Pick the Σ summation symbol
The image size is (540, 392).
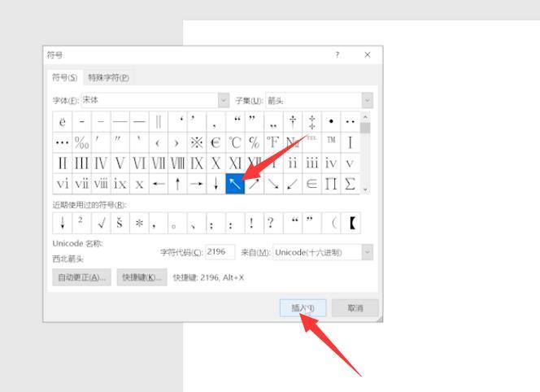click(350, 184)
